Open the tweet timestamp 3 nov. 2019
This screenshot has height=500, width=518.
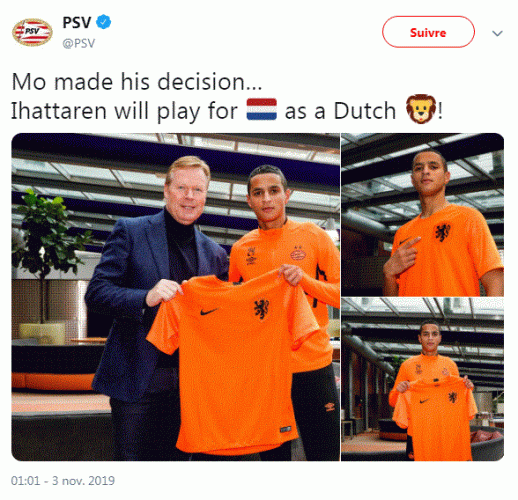[63, 481]
